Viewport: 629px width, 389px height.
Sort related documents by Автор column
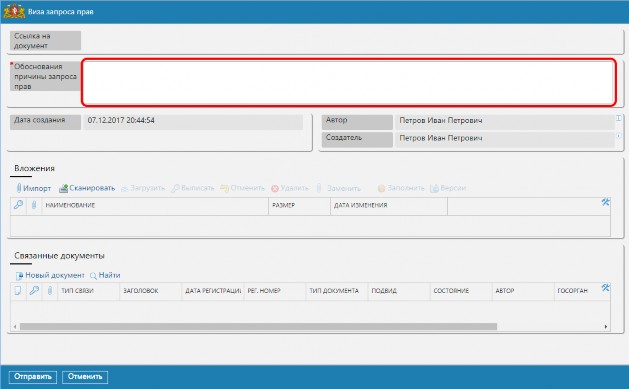point(523,291)
